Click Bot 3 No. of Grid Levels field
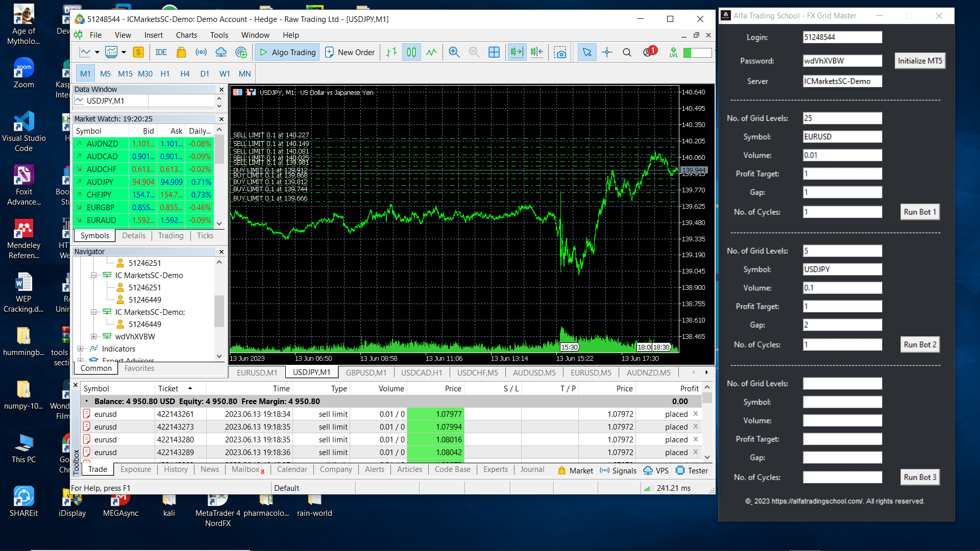Image resolution: width=980 pixels, height=551 pixels. [x=842, y=384]
